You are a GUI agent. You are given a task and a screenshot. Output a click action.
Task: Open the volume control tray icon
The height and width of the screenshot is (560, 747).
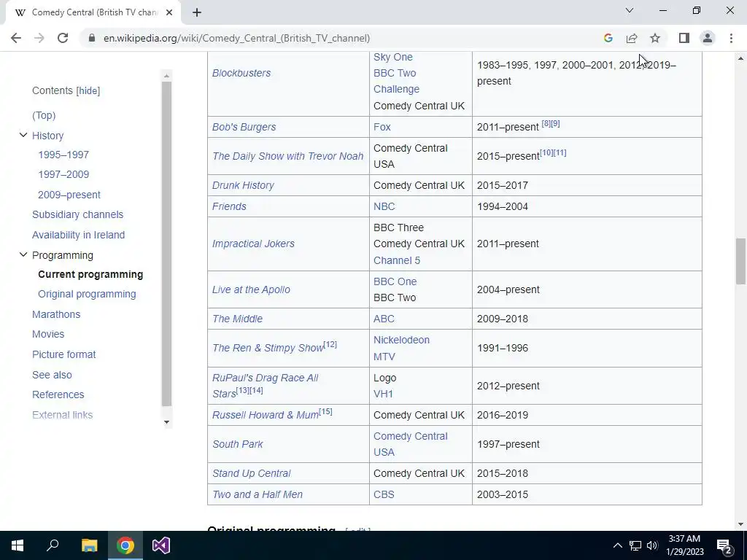click(652, 545)
